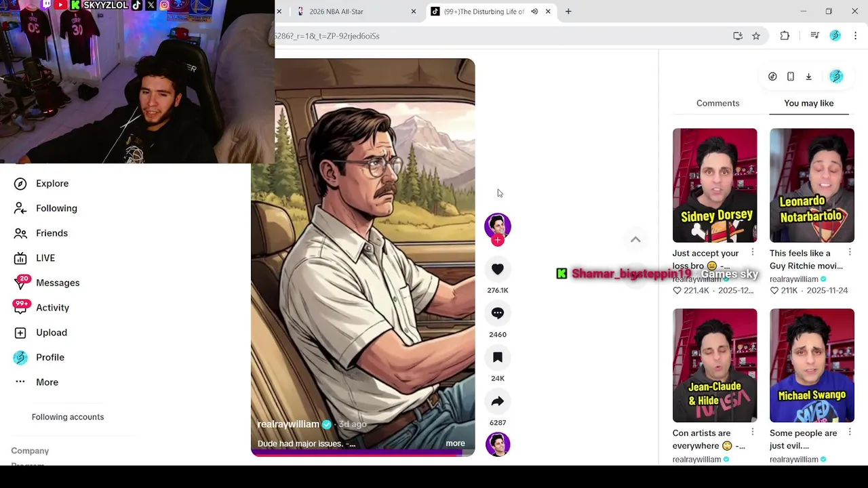Like the video with the heart icon
This screenshot has height=488, width=868.
click(498, 269)
